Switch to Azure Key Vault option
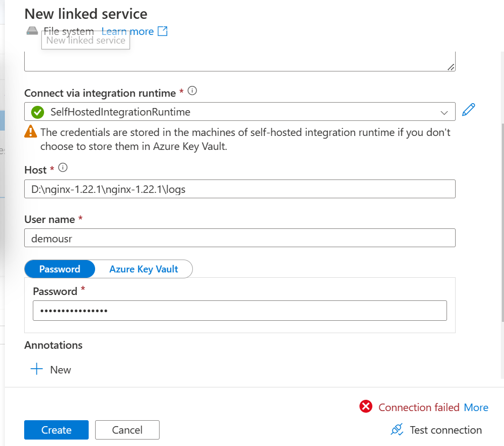Viewport: 504px width, 446px height. coord(143,269)
